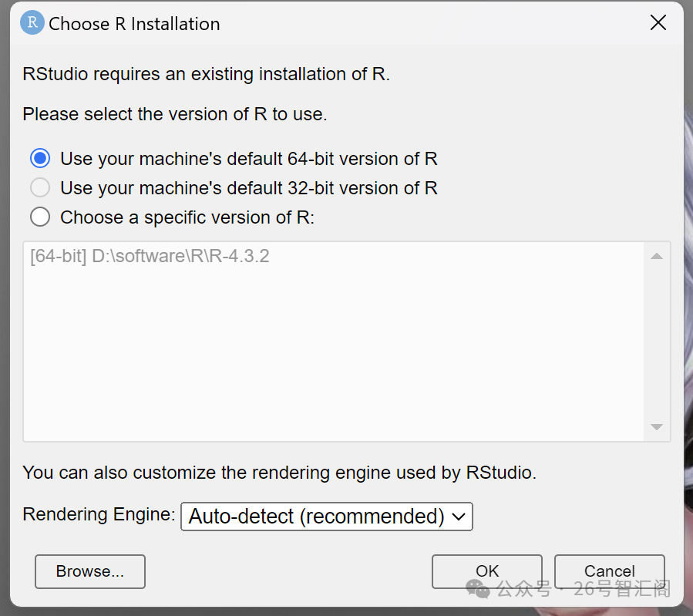Open the Rendering Engine combo box
The image size is (693, 616).
coord(325,517)
